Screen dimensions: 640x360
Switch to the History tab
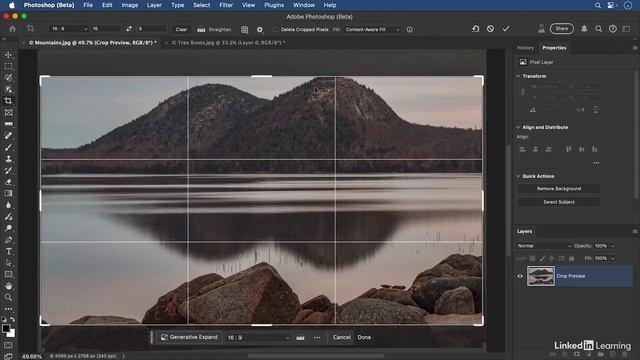click(525, 48)
